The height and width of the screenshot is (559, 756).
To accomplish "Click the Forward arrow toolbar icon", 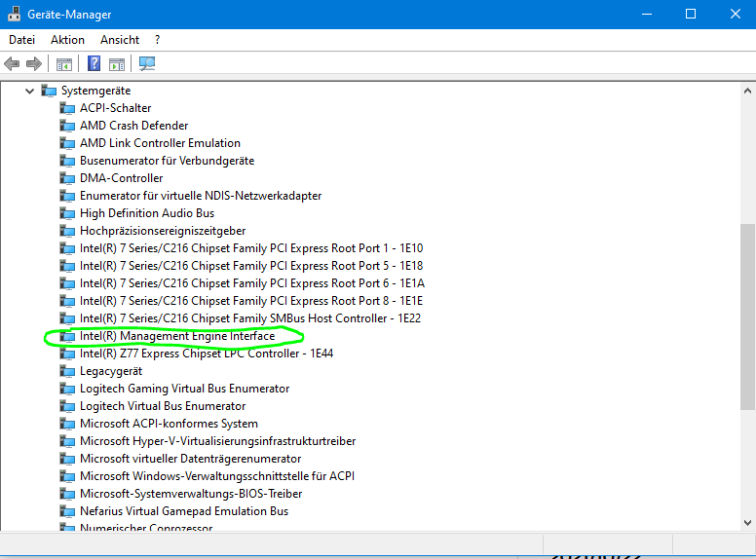I will (x=34, y=63).
